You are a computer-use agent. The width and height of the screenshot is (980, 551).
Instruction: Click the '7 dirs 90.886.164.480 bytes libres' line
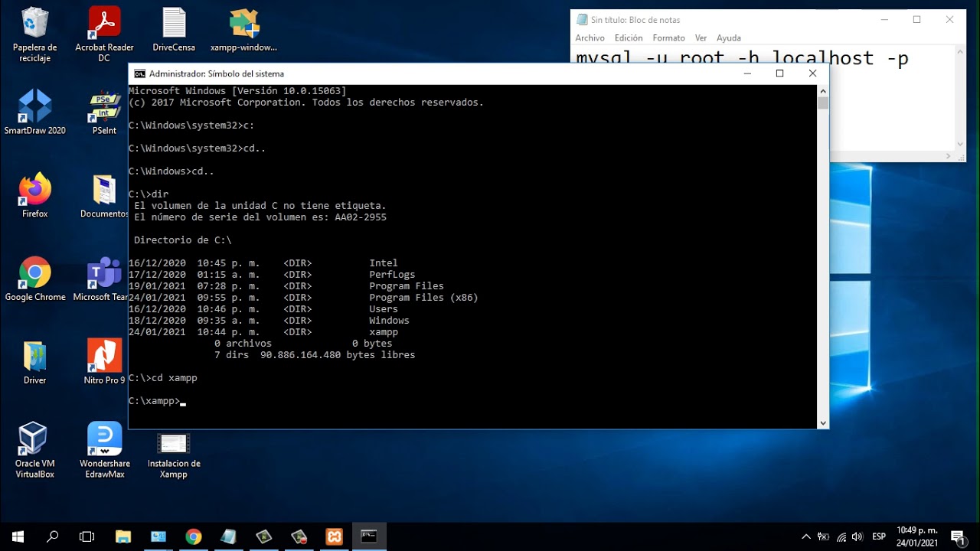pos(315,355)
